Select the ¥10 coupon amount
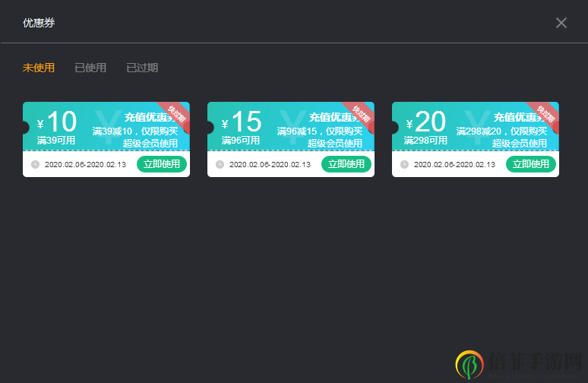The height and width of the screenshot is (383, 588). 58,122
